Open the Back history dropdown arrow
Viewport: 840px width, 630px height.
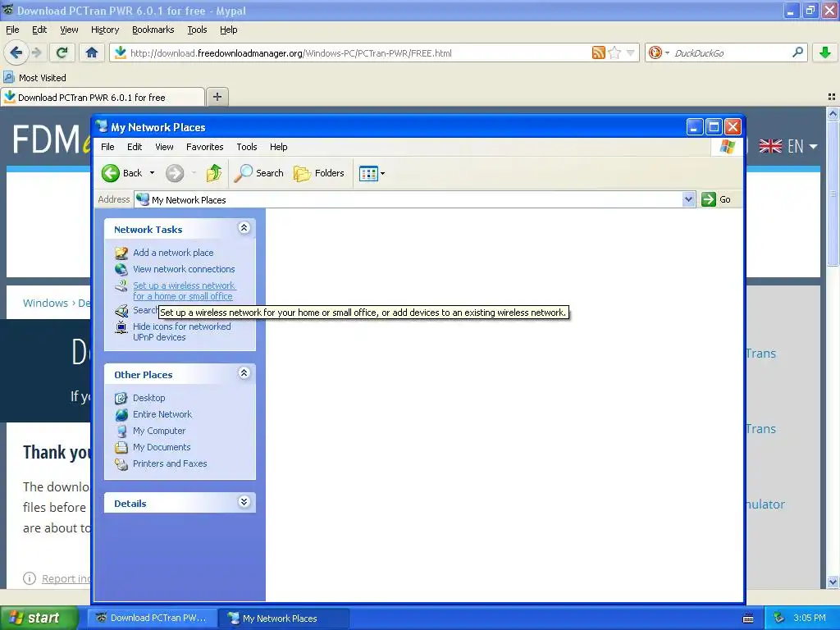point(152,173)
